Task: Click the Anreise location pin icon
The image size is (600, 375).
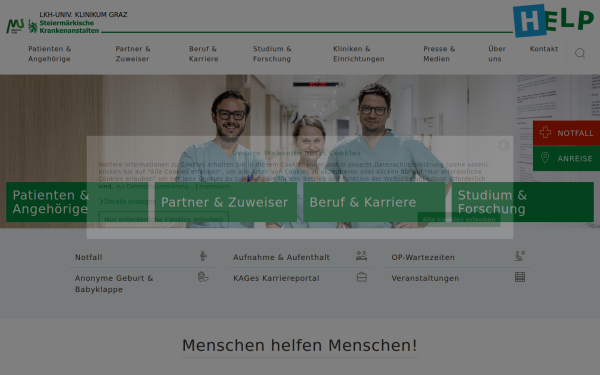Action: coord(545,158)
